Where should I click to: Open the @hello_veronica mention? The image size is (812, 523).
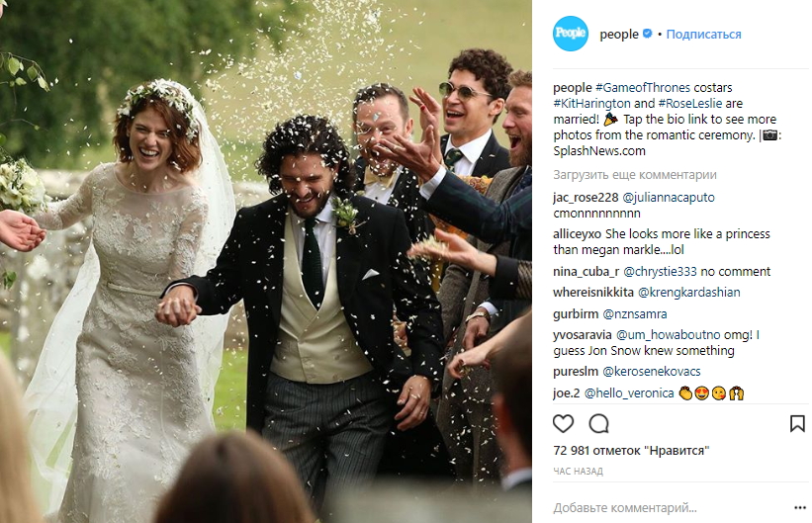pyautogui.click(x=629, y=393)
